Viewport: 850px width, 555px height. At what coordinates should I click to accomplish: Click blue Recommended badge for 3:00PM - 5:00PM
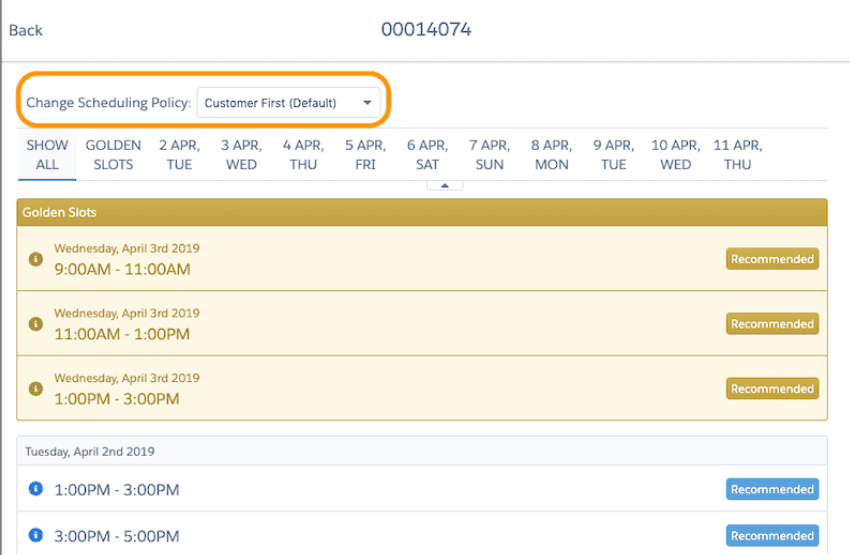pyautogui.click(x=771, y=536)
